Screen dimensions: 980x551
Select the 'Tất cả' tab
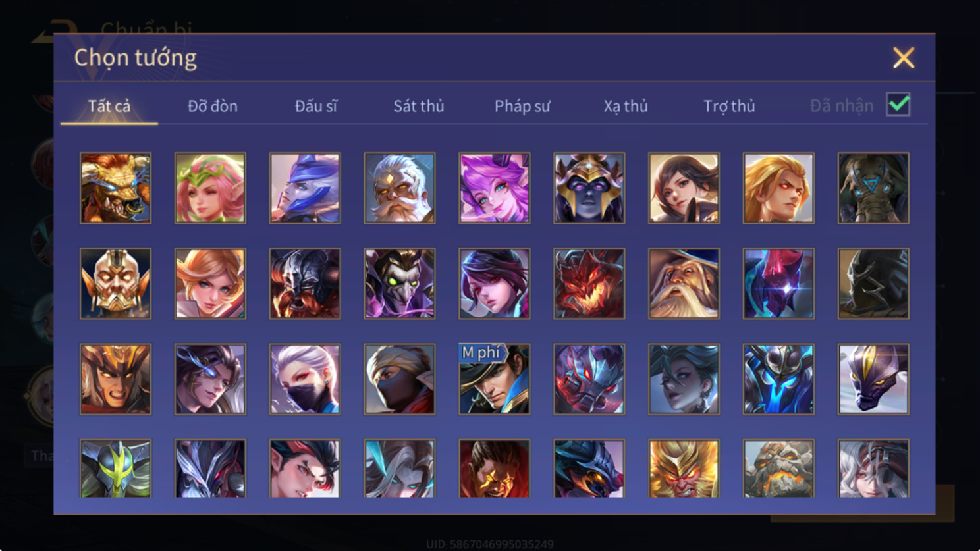pyautogui.click(x=109, y=106)
